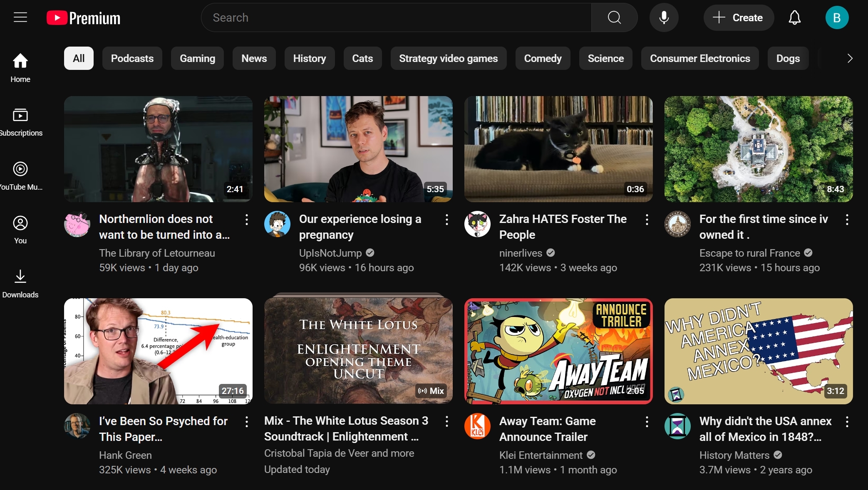Screen dimensions: 868x490
Task: Open the account avatar menu
Action: (837, 17)
